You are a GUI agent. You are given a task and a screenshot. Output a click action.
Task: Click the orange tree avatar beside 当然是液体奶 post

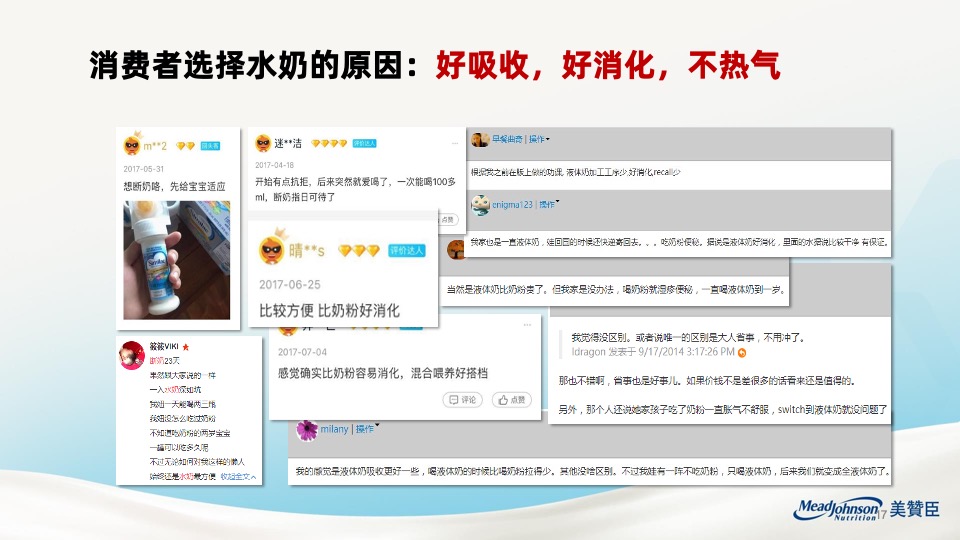[x=455, y=250]
